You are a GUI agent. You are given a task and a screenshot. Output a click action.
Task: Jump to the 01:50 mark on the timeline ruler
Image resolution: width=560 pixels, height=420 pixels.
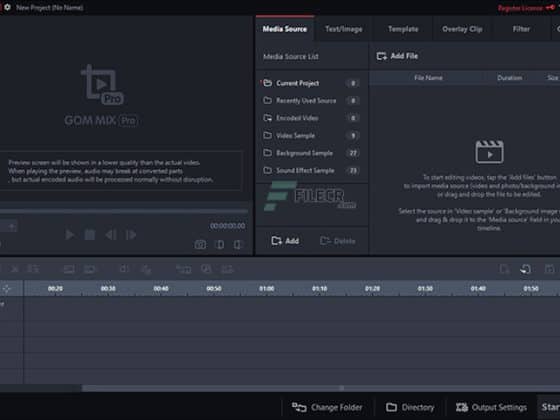531,289
